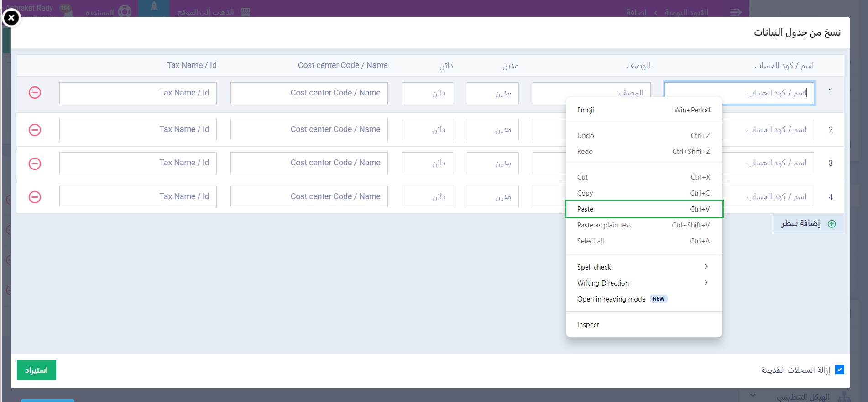Remove row 4 with its minus icon
The width and height of the screenshot is (868, 402).
pyautogui.click(x=35, y=197)
